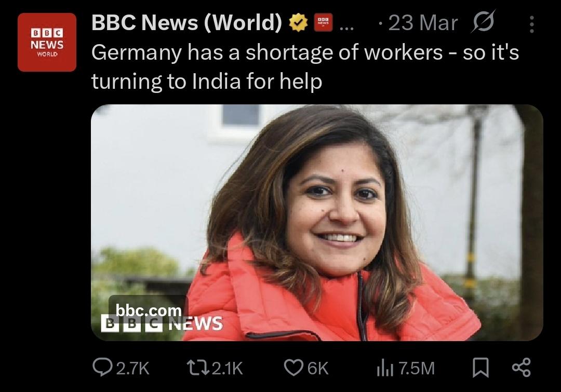
Task: Click the 7.5M views count
Action: pos(417,369)
